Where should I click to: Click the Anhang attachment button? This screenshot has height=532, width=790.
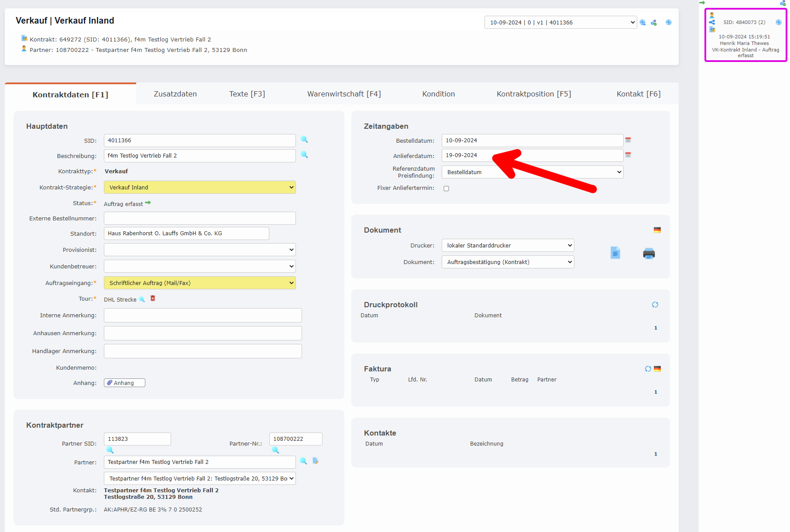point(124,383)
